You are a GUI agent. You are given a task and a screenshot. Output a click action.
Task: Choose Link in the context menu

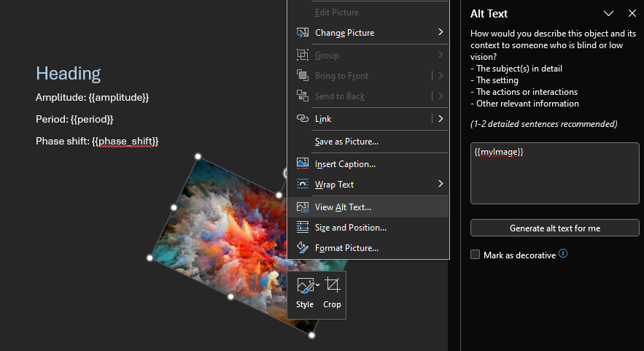click(x=368, y=119)
